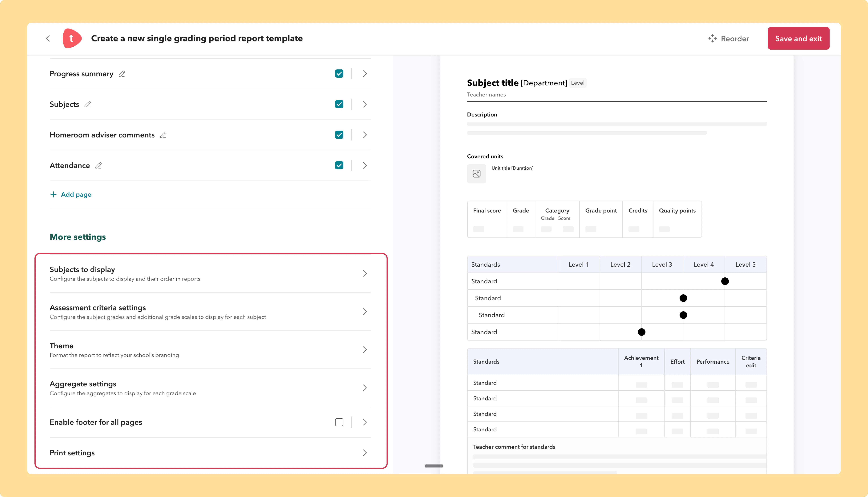Click the horizontal scroll handle below preview
Image resolution: width=868 pixels, height=497 pixels.
[x=434, y=466]
